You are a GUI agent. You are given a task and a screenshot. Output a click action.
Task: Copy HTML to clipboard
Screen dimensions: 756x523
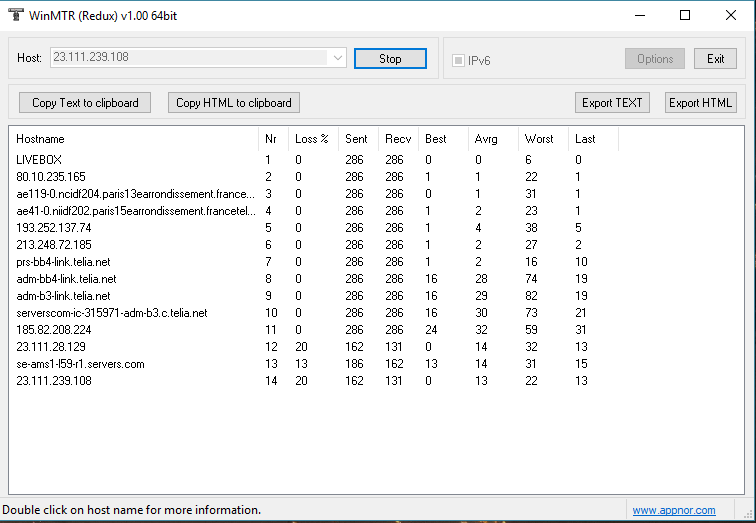point(234,102)
